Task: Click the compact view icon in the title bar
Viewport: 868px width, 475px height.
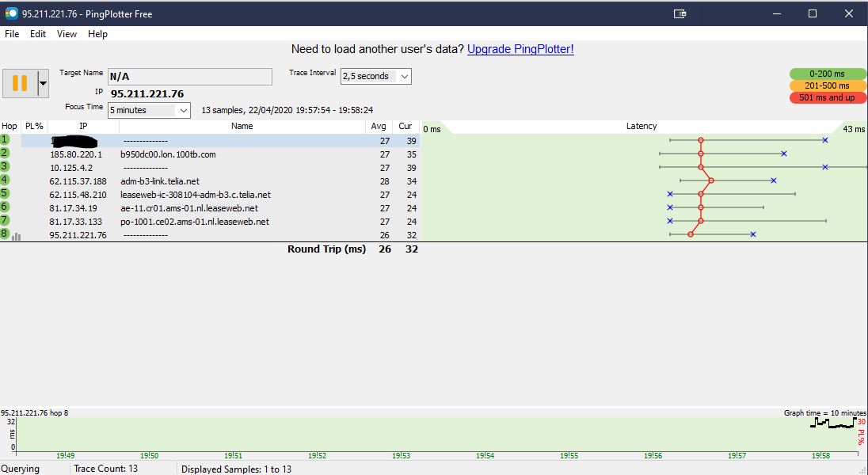Action: pos(680,13)
